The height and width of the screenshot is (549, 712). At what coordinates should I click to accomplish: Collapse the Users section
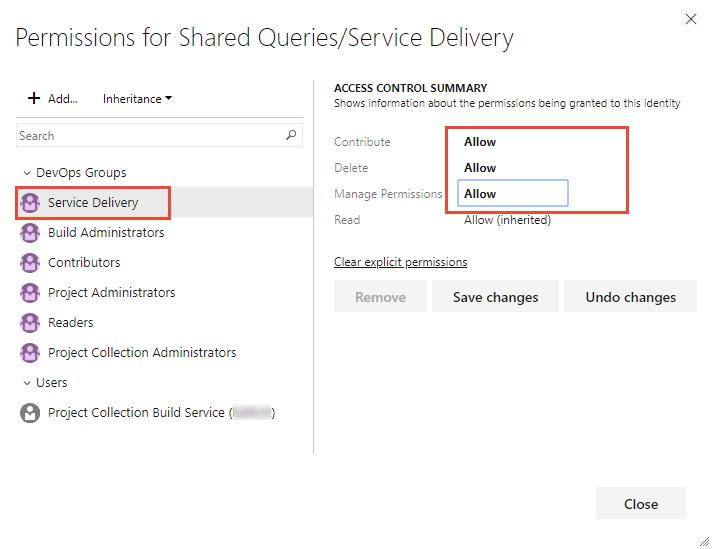26,383
